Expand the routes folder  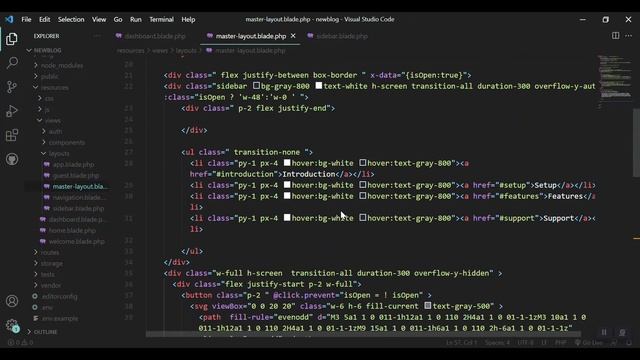click(x=49, y=253)
